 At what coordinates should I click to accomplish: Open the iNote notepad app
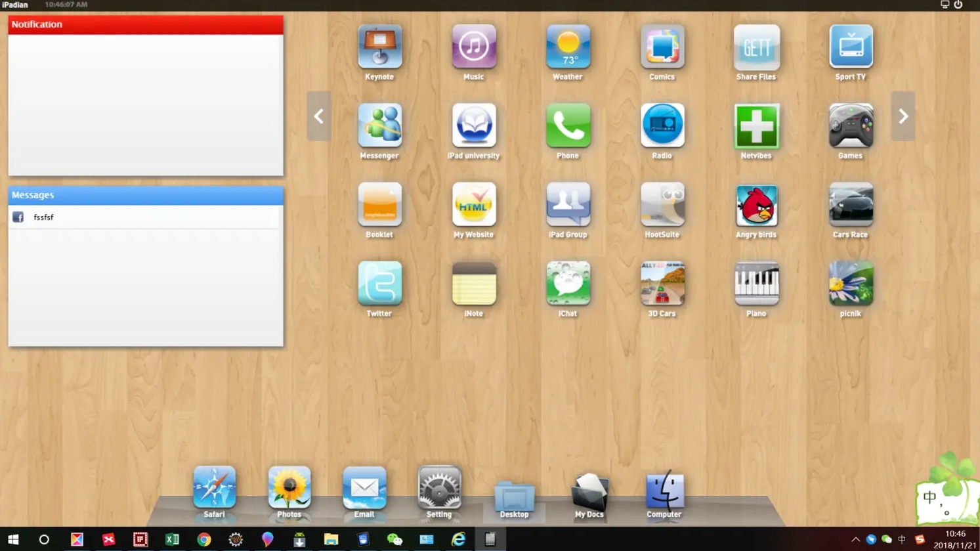[x=474, y=283]
